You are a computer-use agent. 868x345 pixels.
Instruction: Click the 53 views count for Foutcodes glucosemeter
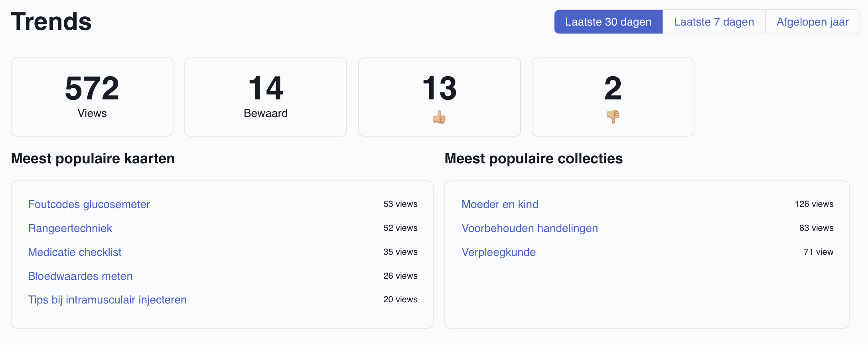[x=400, y=204]
